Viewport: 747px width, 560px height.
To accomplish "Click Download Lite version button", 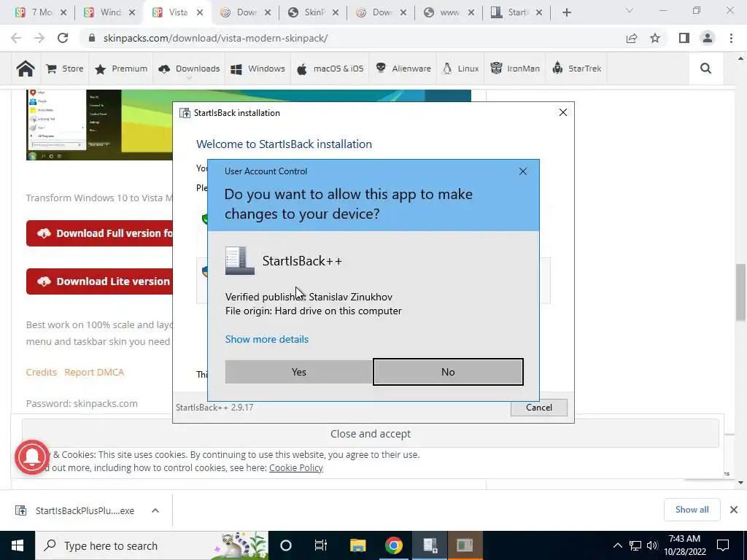I will (99, 281).
